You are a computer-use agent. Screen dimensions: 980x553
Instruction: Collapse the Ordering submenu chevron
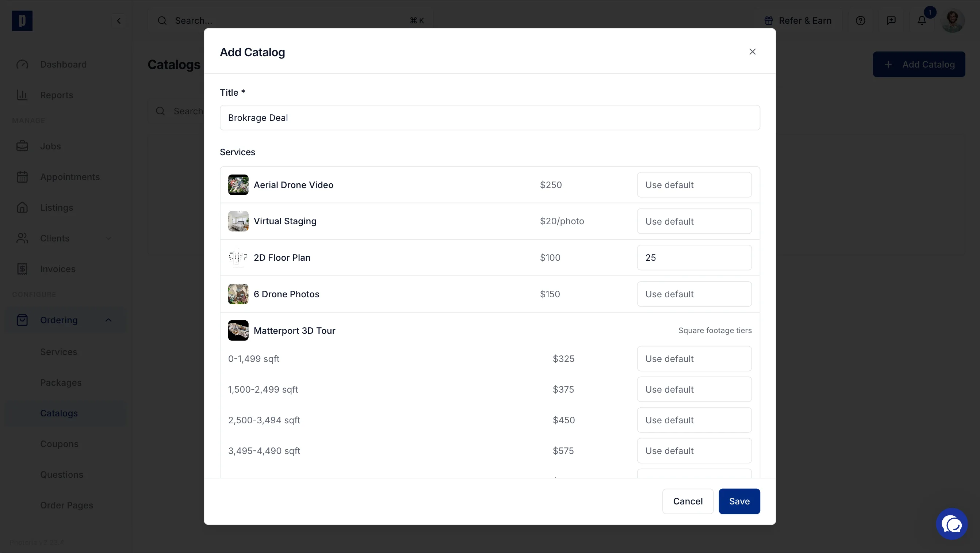108,320
